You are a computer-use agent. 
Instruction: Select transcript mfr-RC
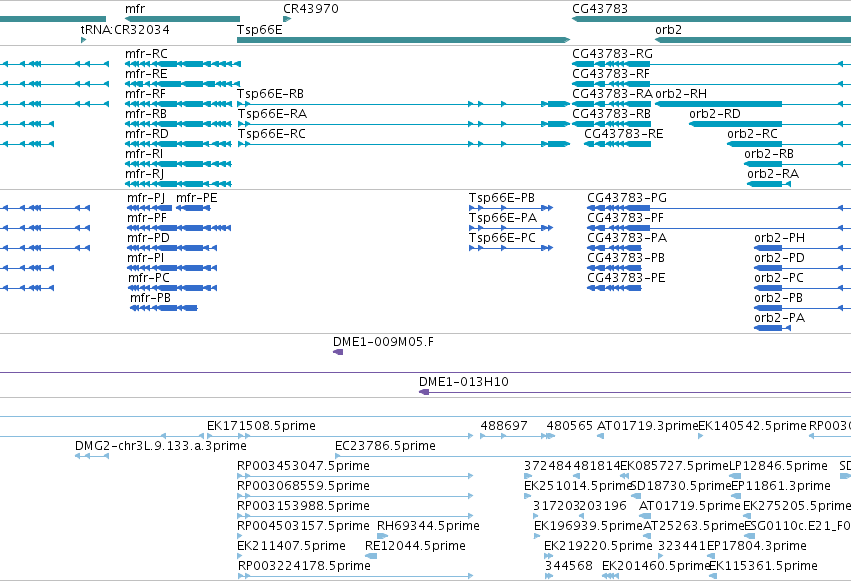pos(146,54)
